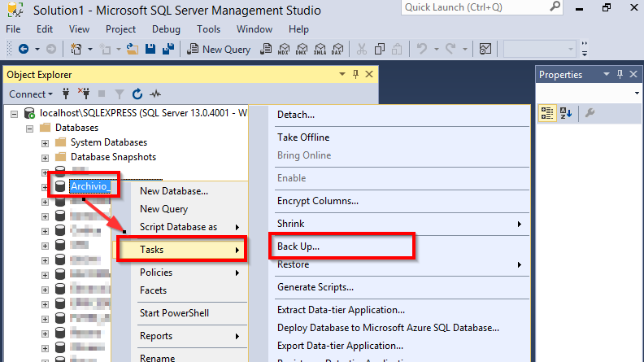Click the Open File folder icon

click(133, 50)
